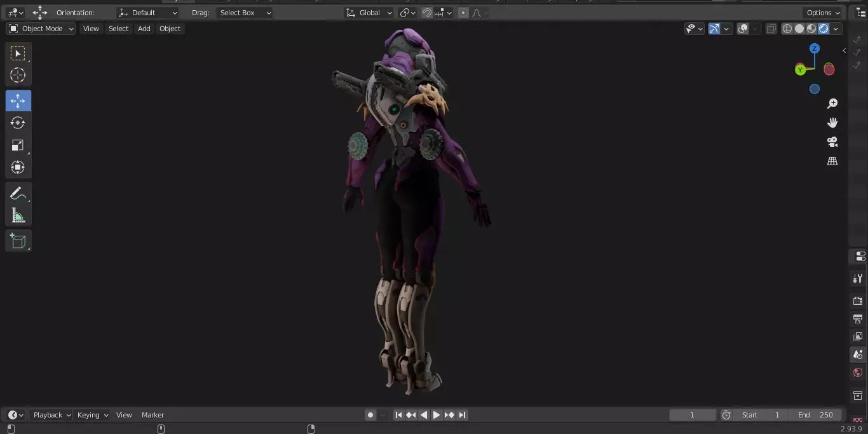This screenshot has height=434, width=868.
Task: Open the Object Mode dropdown
Action: coord(41,29)
